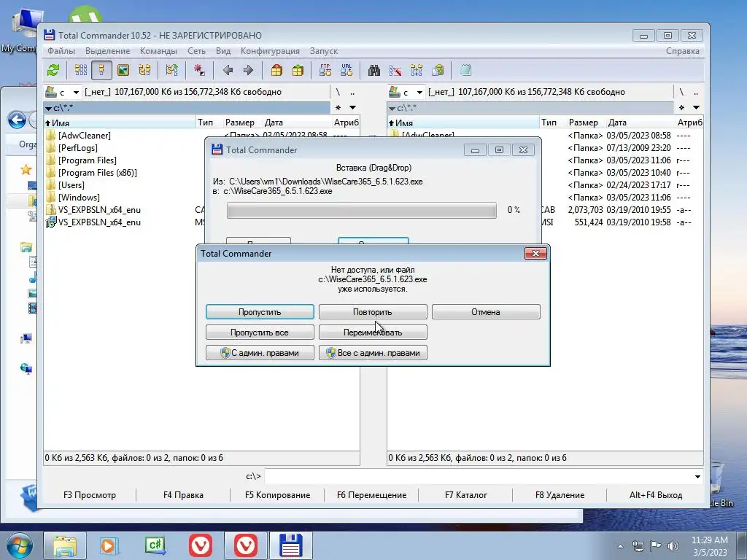Screen dimensions: 747x560
Task: Click the left panel root backslash button
Action: pos(338,92)
